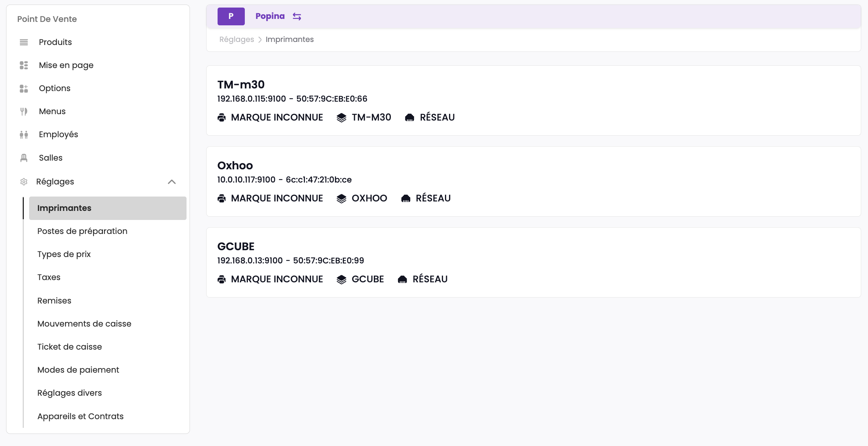The height and width of the screenshot is (446, 868).
Task: Open Postes de préparation settings
Action: [82, 231]
